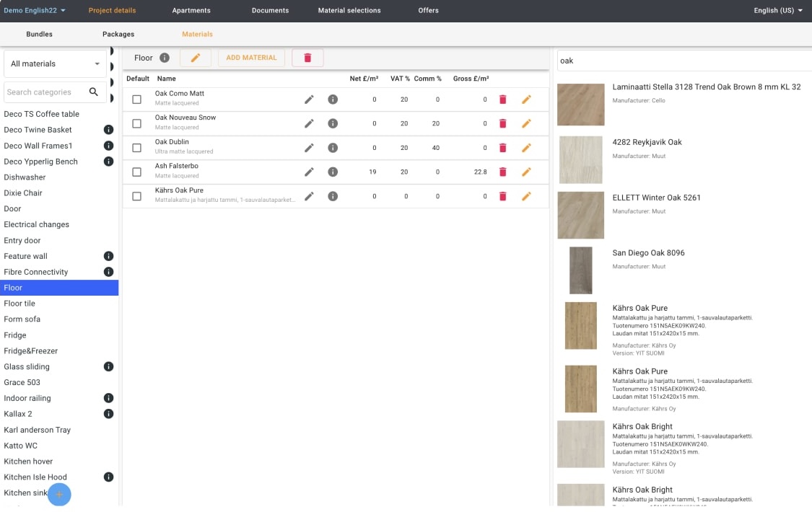Select the Floor tile category
Viewport: 812px width, 512px height.
click(59, 304)
